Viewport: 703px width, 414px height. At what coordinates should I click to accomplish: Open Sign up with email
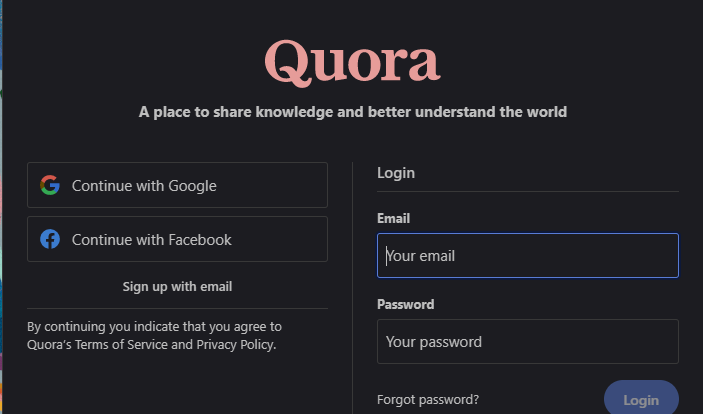click(177, 287)
